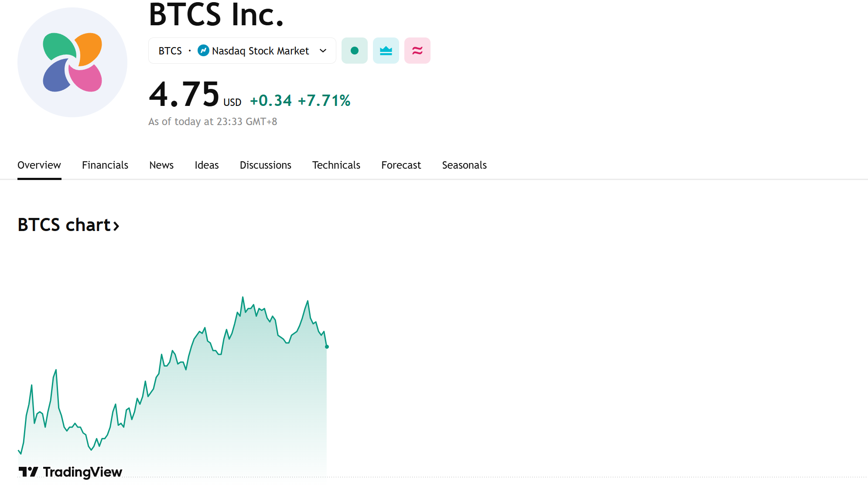Open BTCS chart via the arrow chevron

[x=116, y=226]
